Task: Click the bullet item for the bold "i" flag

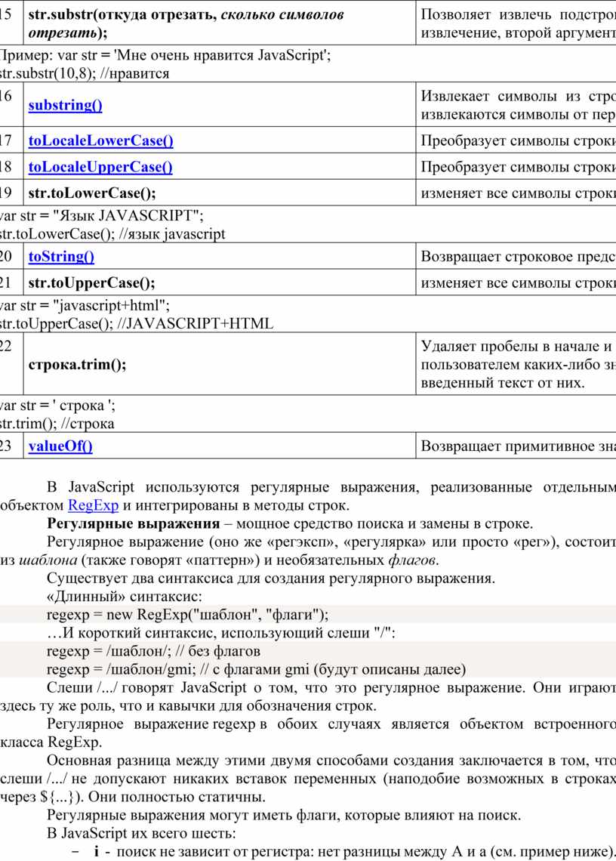Action: coord(344,852)
